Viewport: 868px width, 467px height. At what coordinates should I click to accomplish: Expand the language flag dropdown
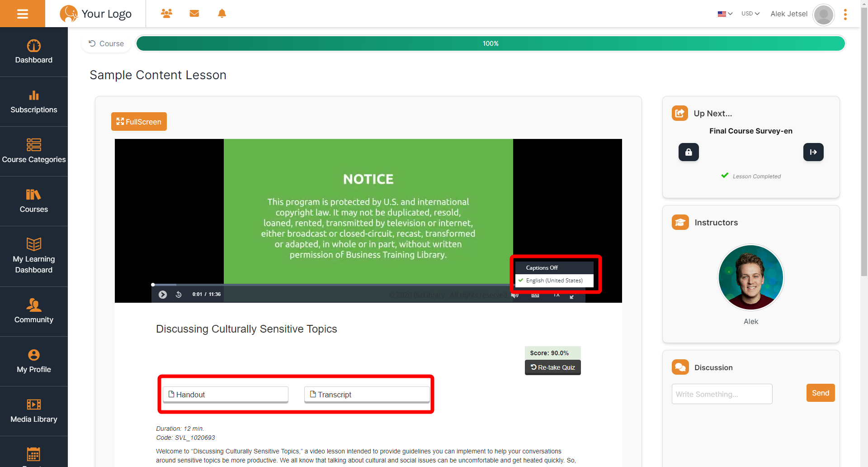point(725,14)
